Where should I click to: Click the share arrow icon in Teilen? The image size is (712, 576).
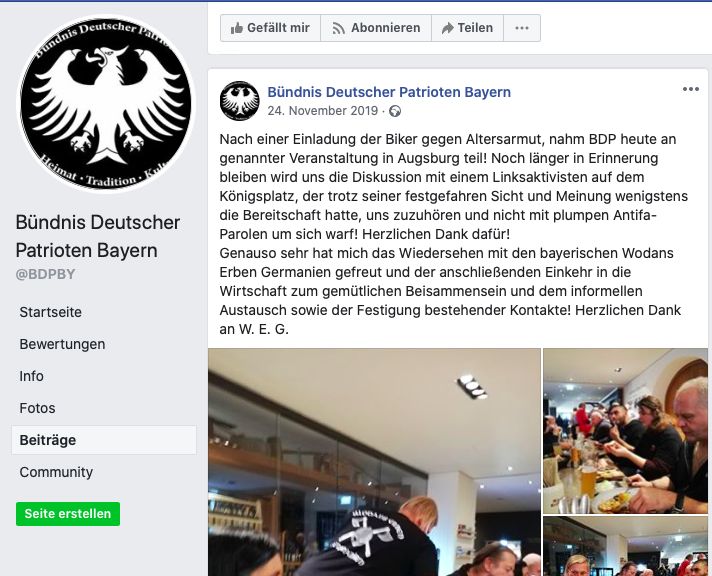447,28
